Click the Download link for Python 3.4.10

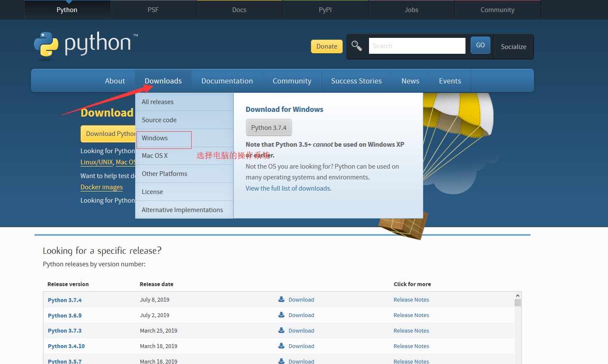pyautogui.click(x=301, y=346)
